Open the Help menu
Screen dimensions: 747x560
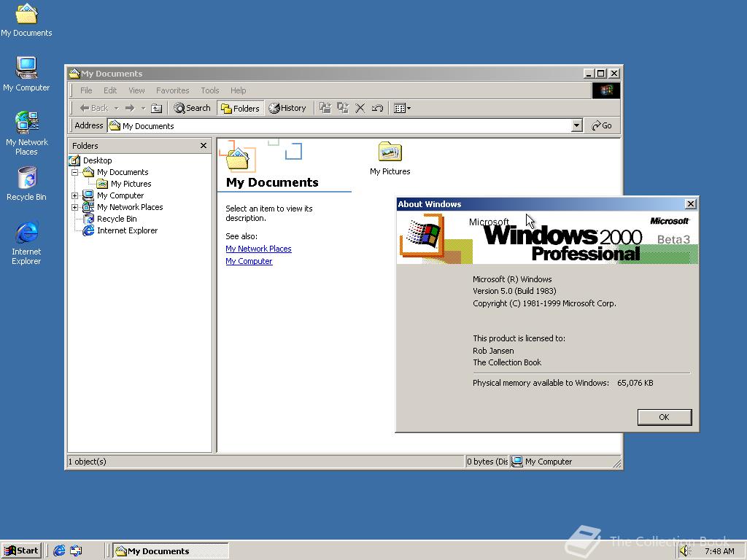pyautogui.click(x=239, y=90)
